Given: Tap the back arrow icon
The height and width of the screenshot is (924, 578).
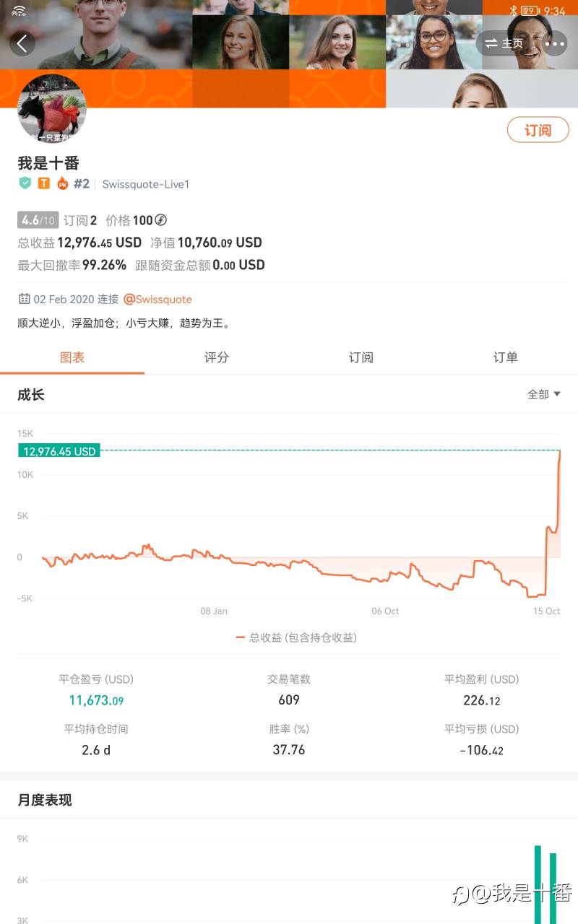Looking at the screenshot, I should (22, 43).
